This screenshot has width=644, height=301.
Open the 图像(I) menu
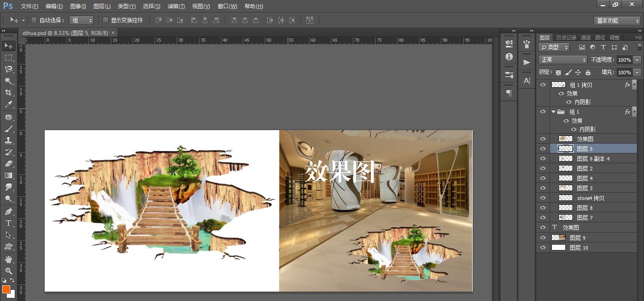pyautogui.click(x=78, y=6)
